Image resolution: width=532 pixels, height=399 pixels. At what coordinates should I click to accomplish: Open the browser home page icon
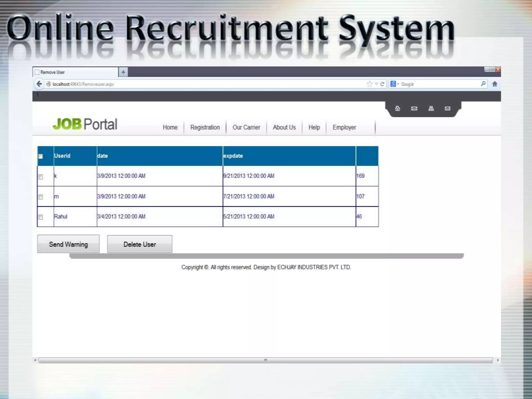[495, 84]
